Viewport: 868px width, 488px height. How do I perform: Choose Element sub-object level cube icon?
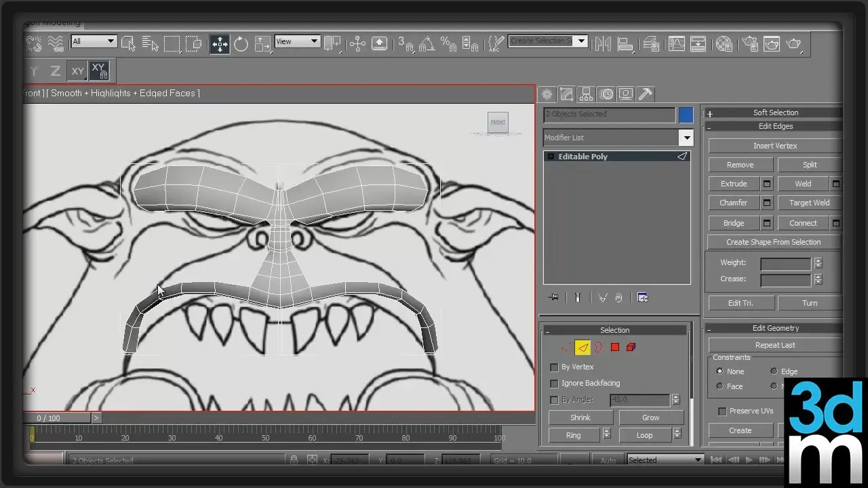click(x=631, y=348)
